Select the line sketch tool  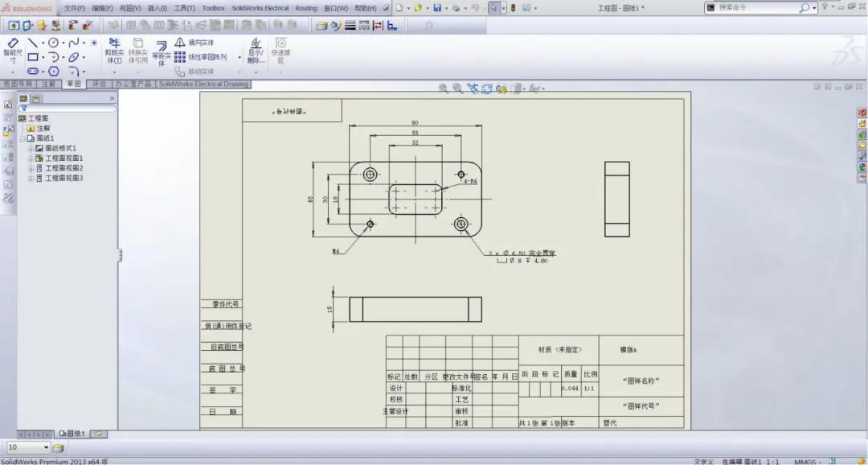pos(33,43)
